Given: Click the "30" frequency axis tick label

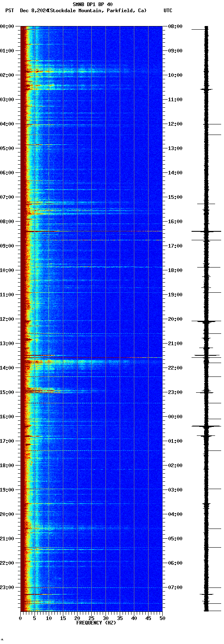Looking at the screenshot, I should 106,618.
